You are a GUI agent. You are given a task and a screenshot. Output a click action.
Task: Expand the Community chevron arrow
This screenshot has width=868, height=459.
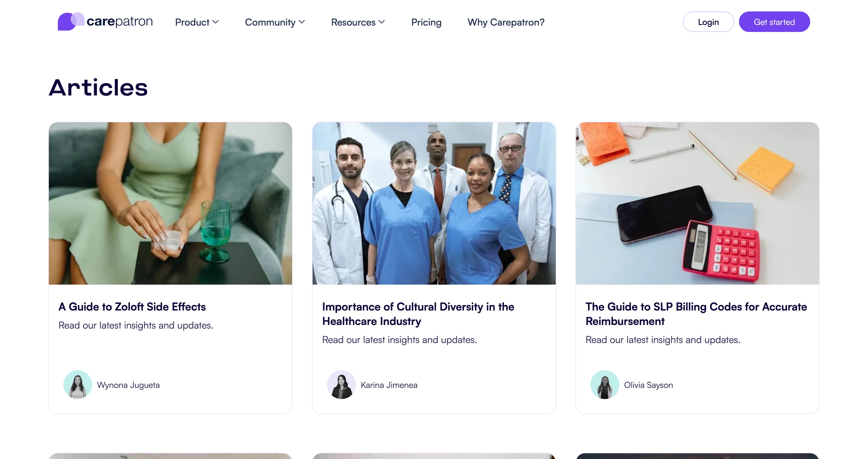click(302, 22)
